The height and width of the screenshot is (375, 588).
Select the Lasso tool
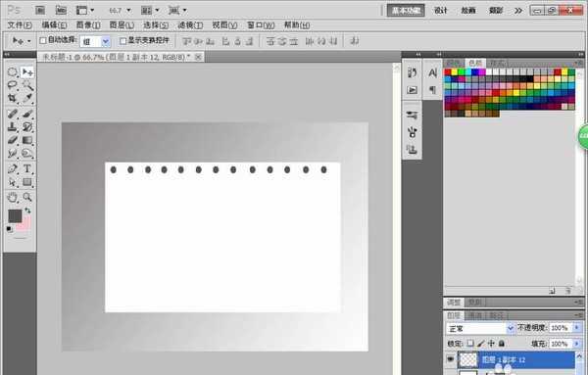click(x=13, y=85)
